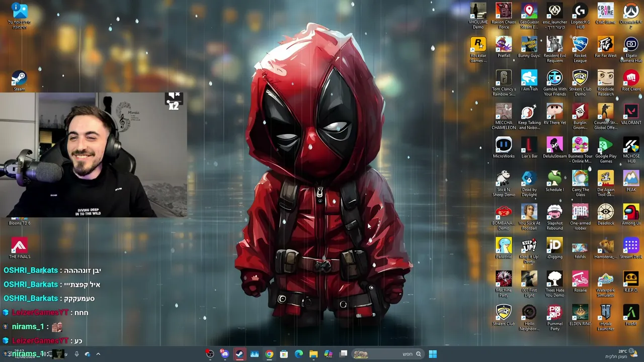Select the Dead by Daylight icon
The width and height of the screenshot is (644, 362).
coord(529,184)
